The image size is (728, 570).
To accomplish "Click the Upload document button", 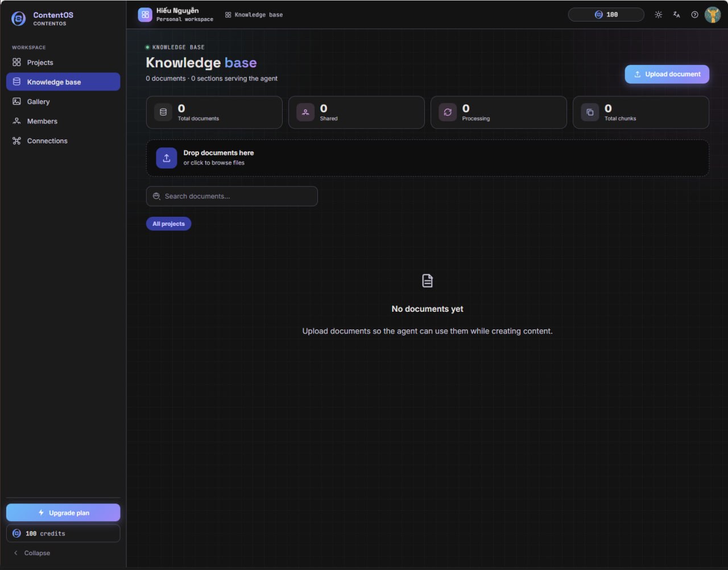I will coord(667,74).
